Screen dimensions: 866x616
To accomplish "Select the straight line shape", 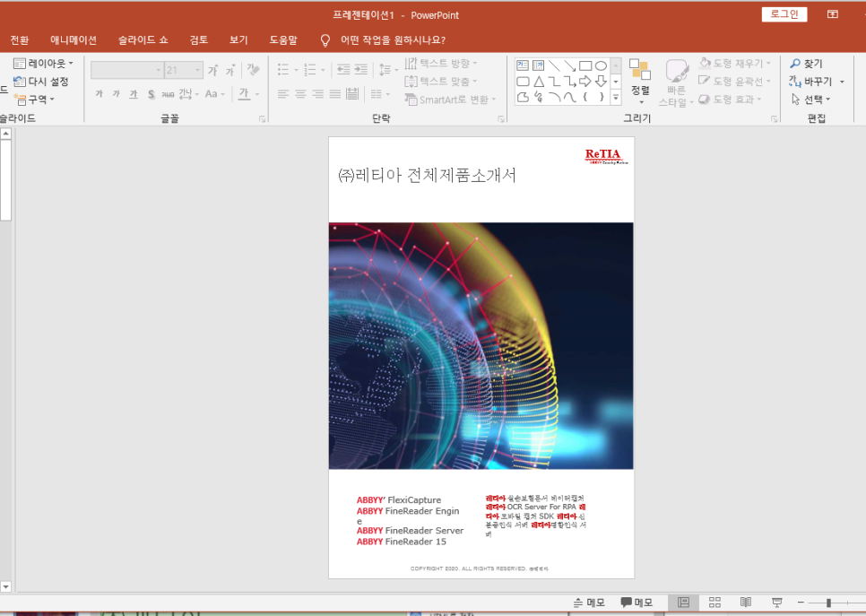I will [554, 65].
